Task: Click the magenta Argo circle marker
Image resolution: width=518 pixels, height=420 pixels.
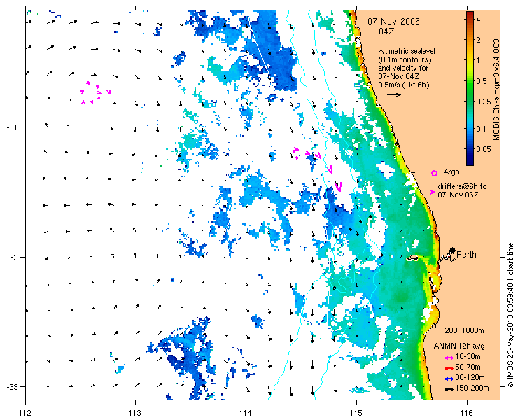Action: pos(435,173)
